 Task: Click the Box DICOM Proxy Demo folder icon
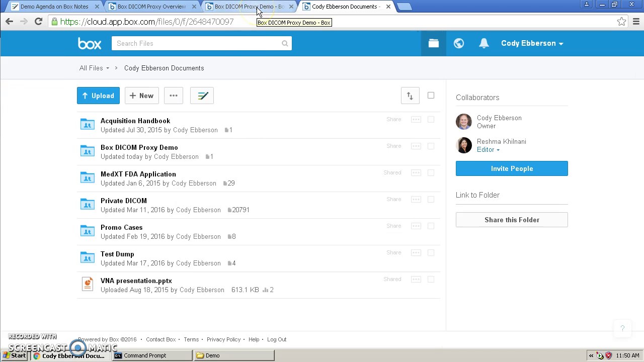pyautogui.click(x=88, y=151)
